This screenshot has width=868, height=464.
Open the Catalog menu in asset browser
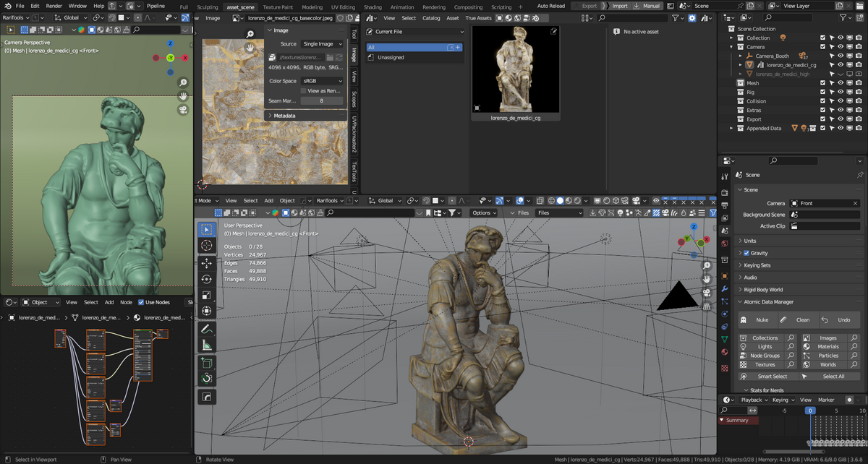tap(431, 18)
